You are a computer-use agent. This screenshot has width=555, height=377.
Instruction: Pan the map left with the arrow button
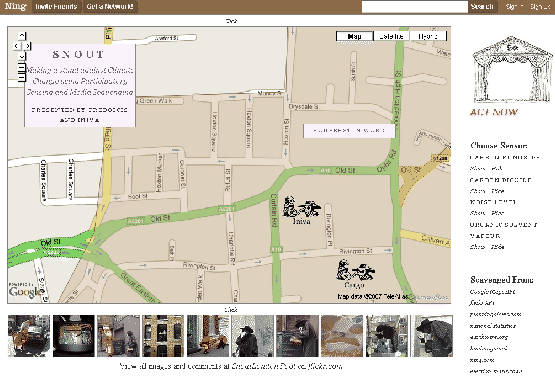(x=16, y=46)
